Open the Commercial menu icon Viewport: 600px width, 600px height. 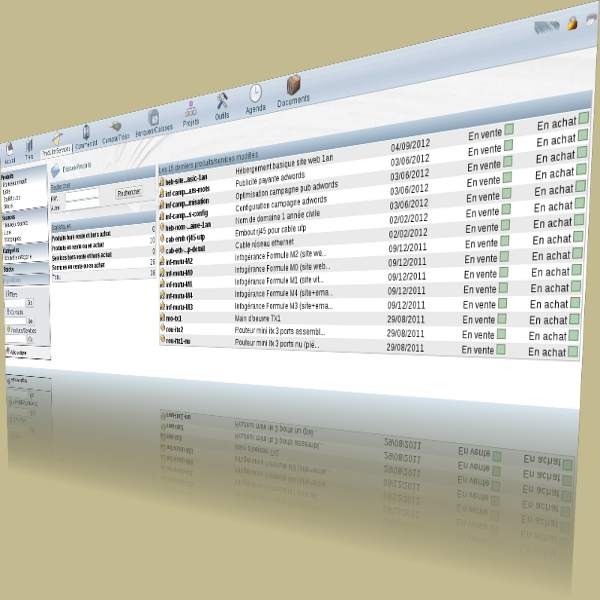[x=86, y=133]
